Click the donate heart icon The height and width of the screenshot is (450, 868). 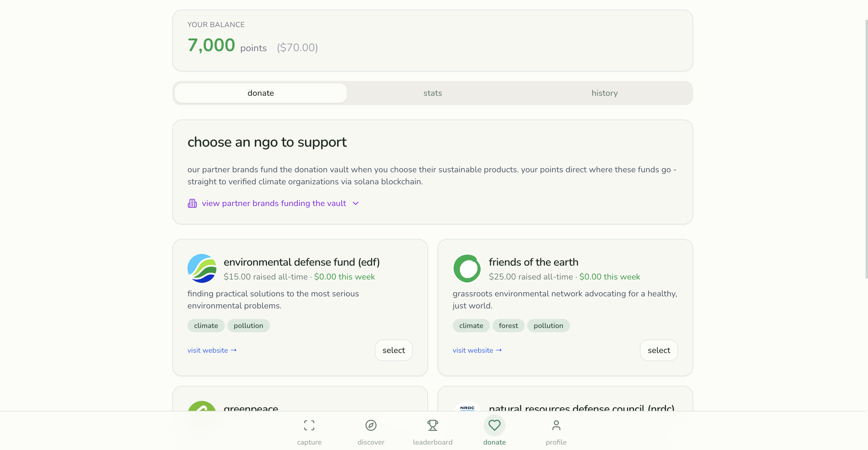click(494, 425)
